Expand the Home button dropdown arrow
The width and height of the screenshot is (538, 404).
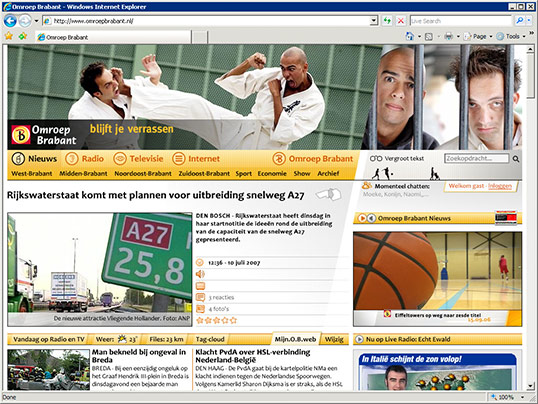pos(419,36)
